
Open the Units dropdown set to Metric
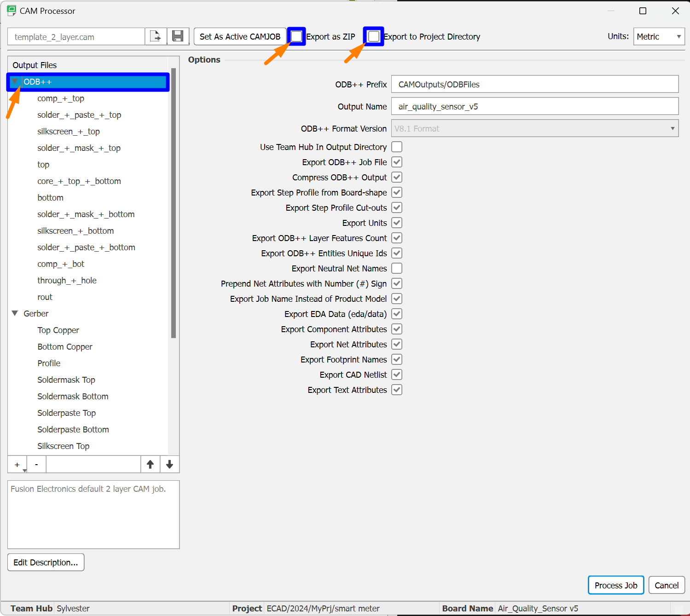coord(659,36)
